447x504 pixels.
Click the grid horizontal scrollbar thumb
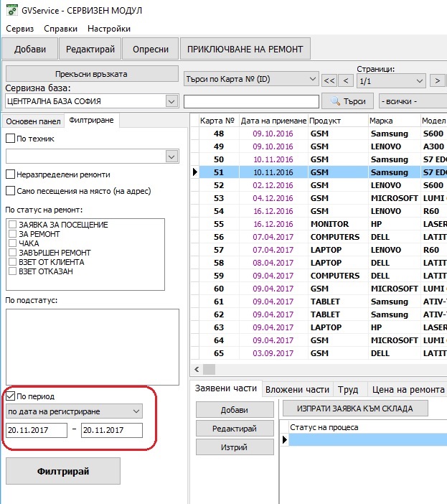pos(209,369)
